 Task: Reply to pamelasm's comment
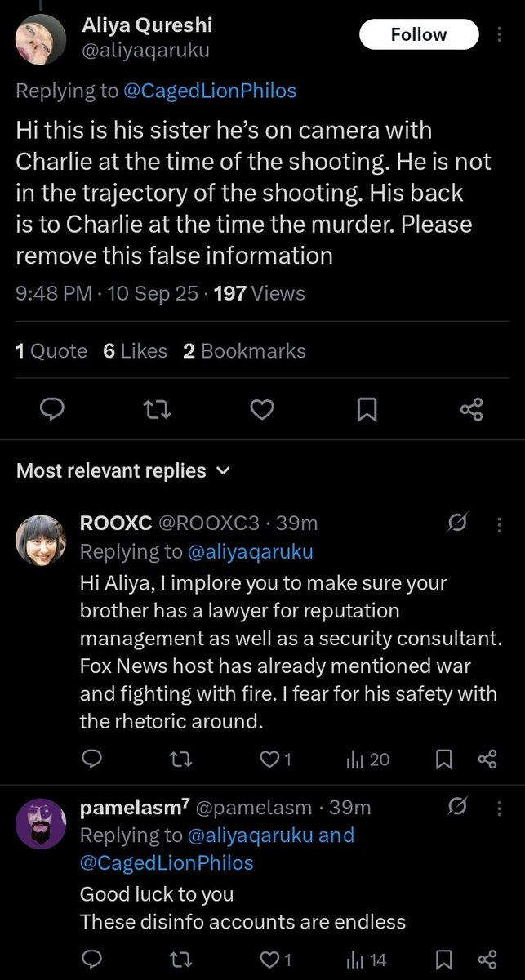92,959
